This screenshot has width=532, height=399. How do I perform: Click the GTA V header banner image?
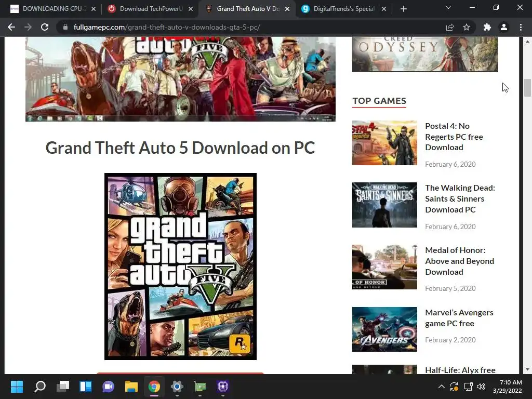(x=180, y=79)
